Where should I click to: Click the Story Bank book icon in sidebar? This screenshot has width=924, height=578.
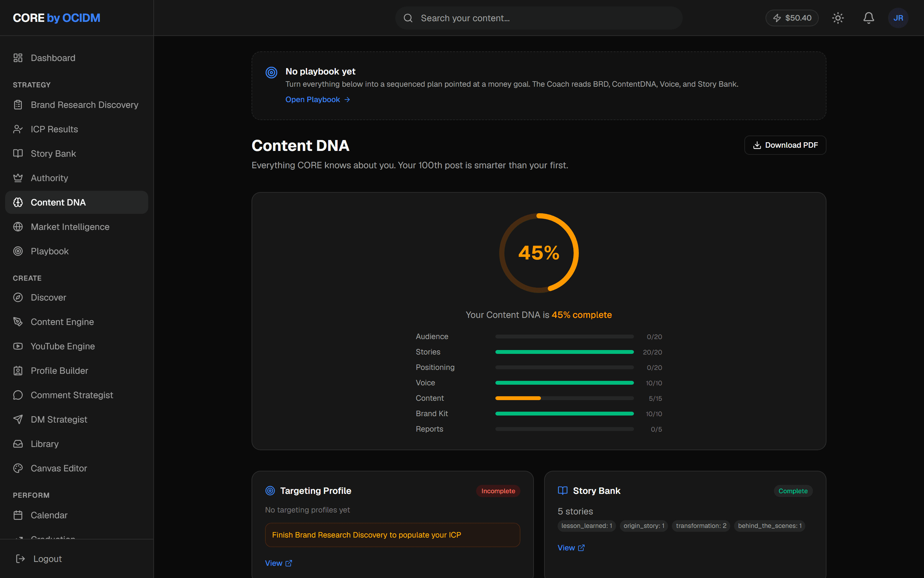(18, 153)
